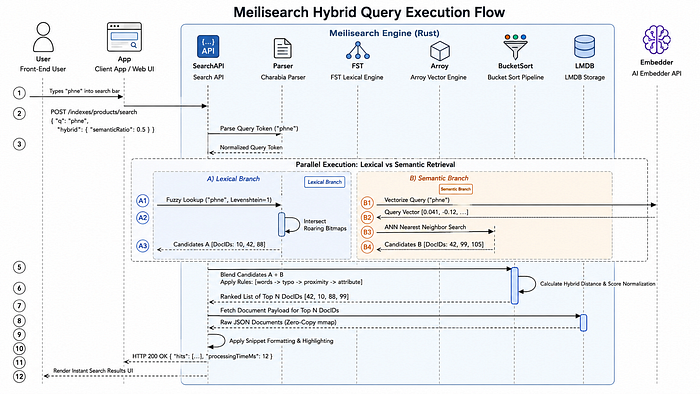Click the orange B4 step circle
This screenshot has height=394, width=700.
point(367,247)
